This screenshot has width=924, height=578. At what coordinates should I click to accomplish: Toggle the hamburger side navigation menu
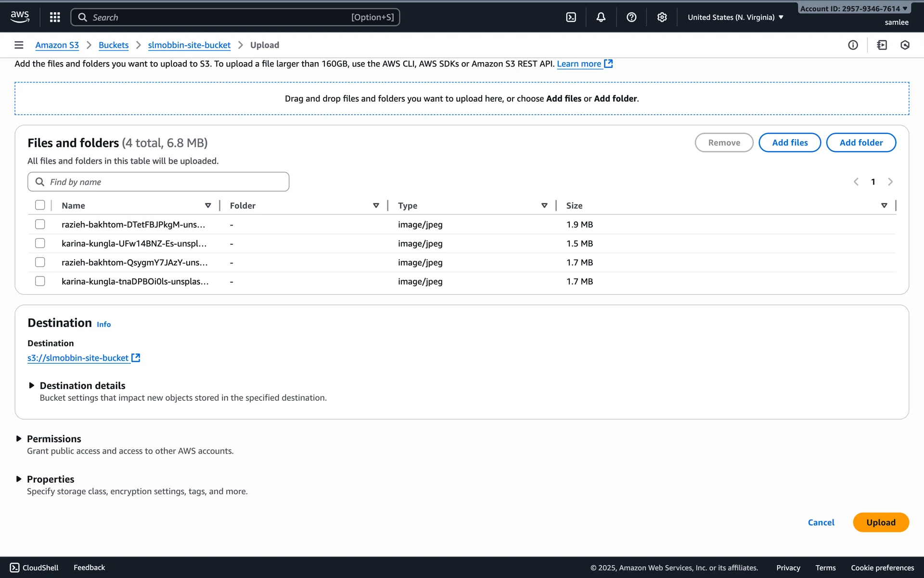(x=19, y=45)
